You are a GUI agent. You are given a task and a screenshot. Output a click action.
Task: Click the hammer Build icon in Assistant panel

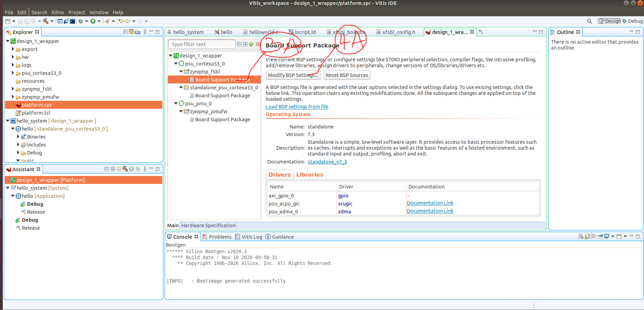(125, 169)
